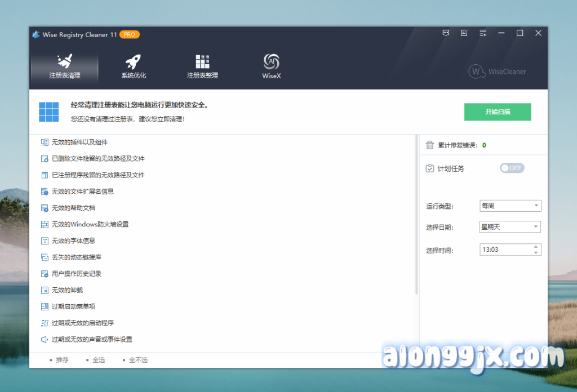
Task: Select 全选 to check all items
Action: click(x=98, y=359)
